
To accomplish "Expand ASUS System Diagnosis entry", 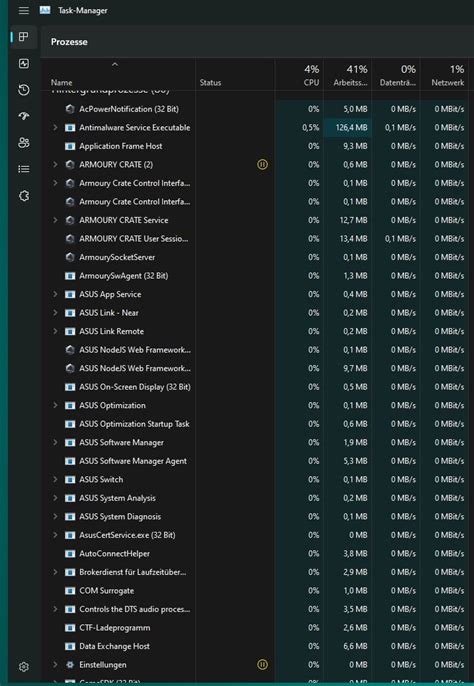I will (55, 517).
